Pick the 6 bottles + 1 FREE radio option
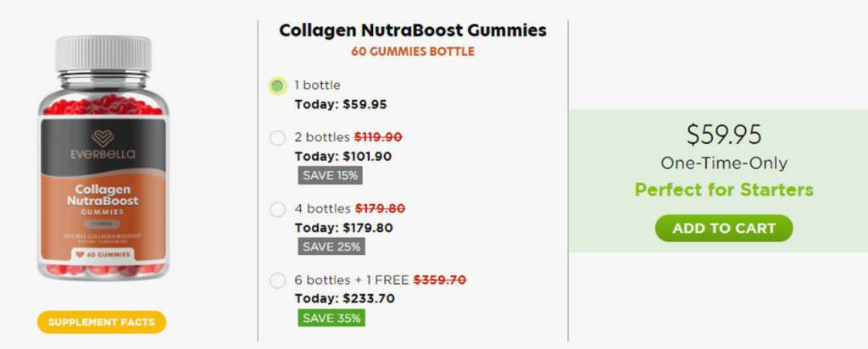868x349 pixels. [277, 280]
